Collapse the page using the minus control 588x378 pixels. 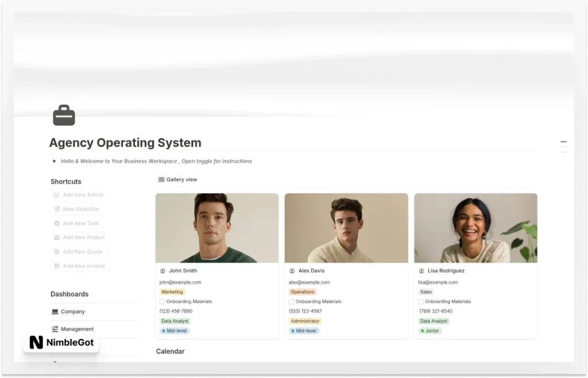coord(563,141)
